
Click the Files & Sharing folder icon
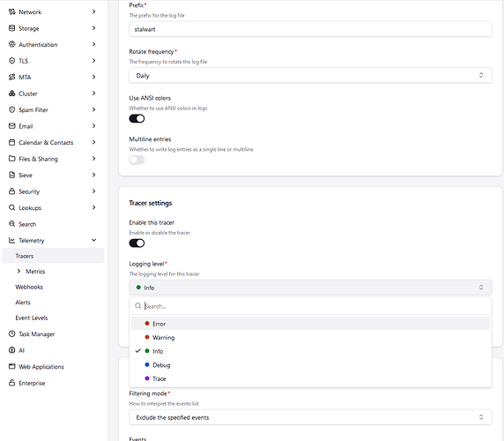[11, 159]
